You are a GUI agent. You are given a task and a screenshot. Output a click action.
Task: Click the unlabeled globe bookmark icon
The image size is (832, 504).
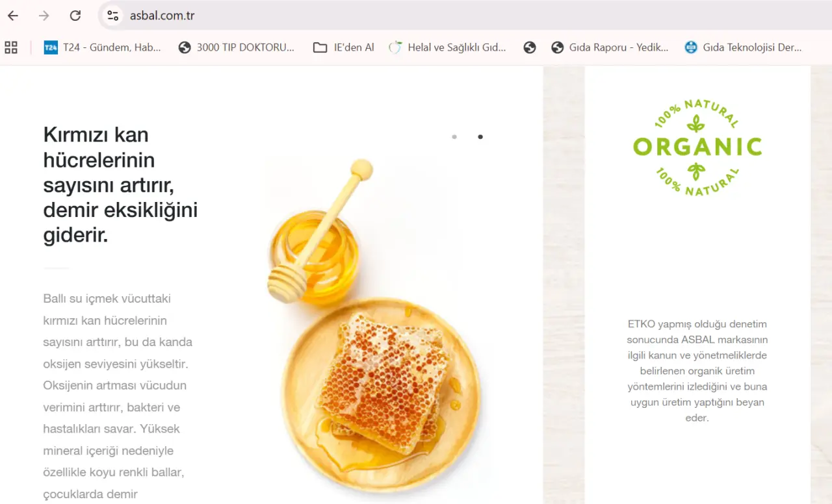530,47
